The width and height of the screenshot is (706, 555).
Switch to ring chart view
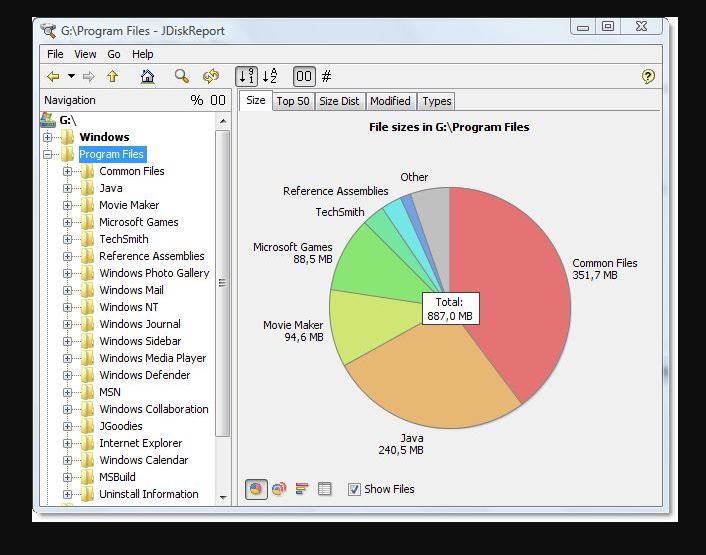click(279, 489)
